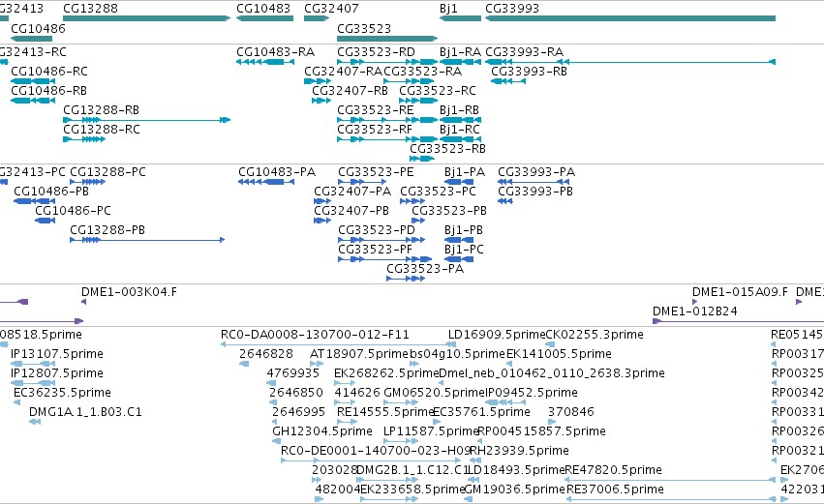This screenshot has height=504, width=824.
Task: Click transcript label Bj1-RC
Action: tap(460, 130)
